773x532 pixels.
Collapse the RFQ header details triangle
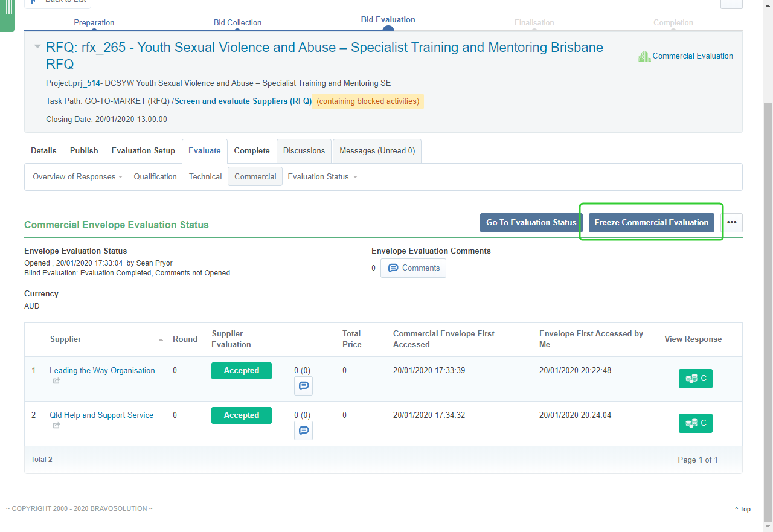[x=37, y=47]
